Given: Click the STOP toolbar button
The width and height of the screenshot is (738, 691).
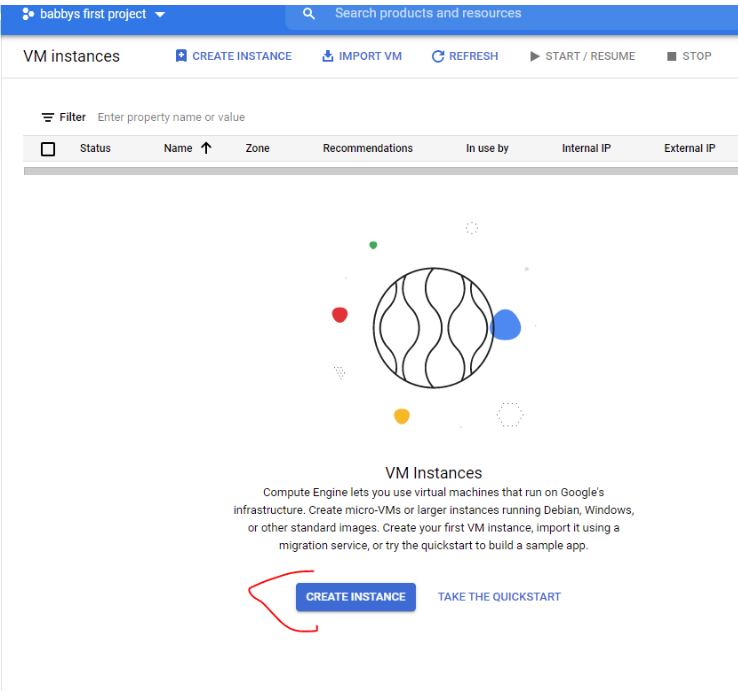Looking at the screenshot, I should click(689, 56).
